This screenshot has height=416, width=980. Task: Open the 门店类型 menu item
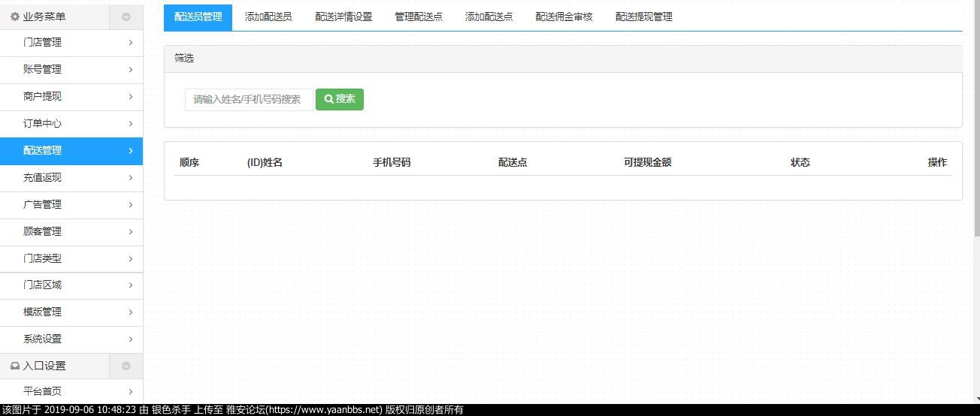pos(71,259)
